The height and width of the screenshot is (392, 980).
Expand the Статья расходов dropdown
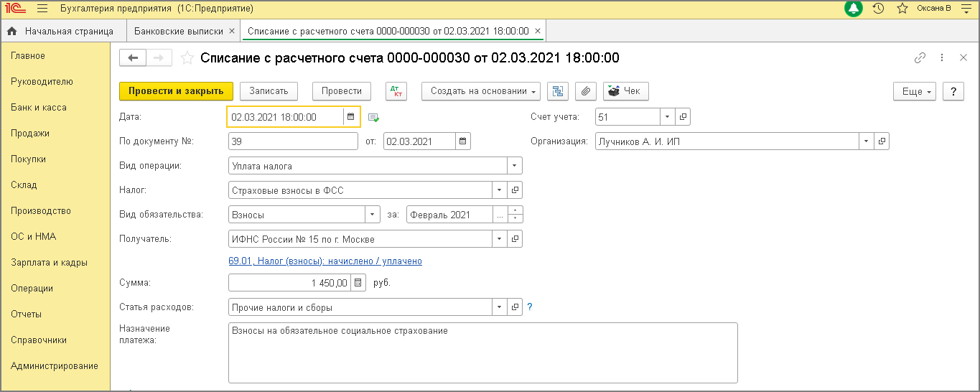500,307
